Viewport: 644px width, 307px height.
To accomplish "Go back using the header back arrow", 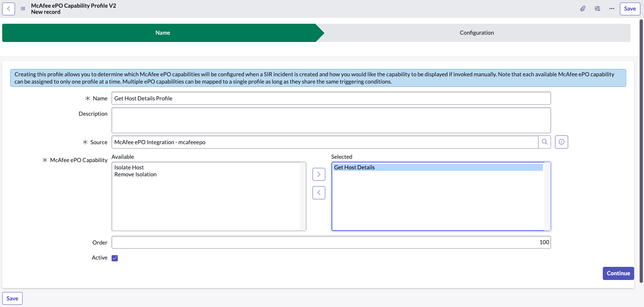I will [8, 9].
